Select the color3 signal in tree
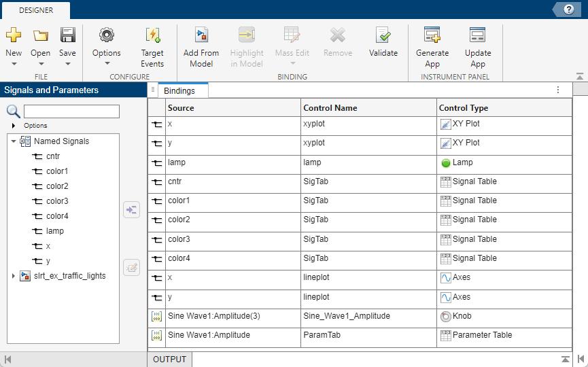588x367 pixels. [56, 201]
